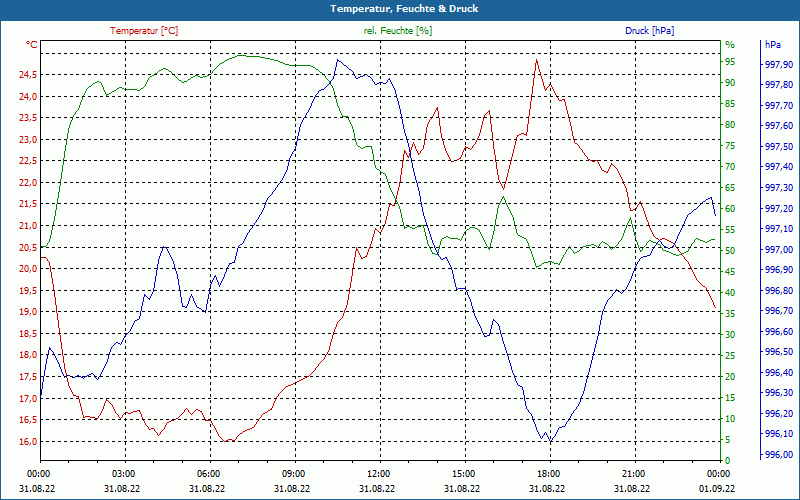Select the green 'rel. Feuchte [%]' legend label
The height and width of the screenshot is (500, 800).
point(398,31)
